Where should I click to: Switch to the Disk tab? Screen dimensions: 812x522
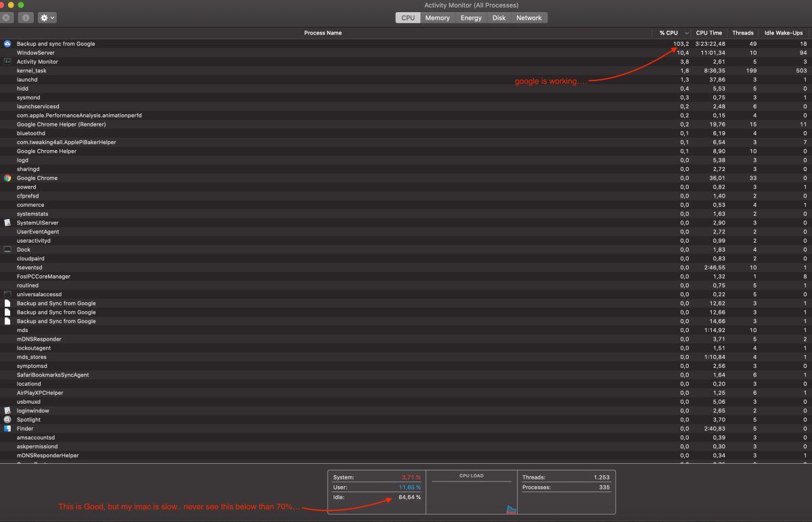[x=499, y=18]
